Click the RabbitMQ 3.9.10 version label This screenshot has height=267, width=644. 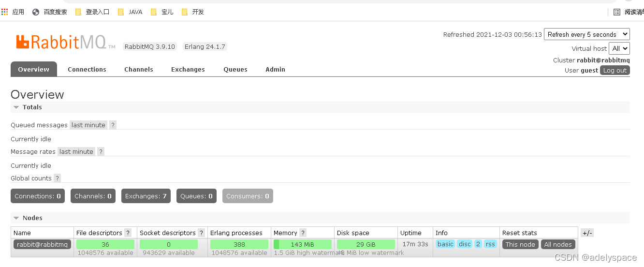pyautogui.click(x=150, y=47)
